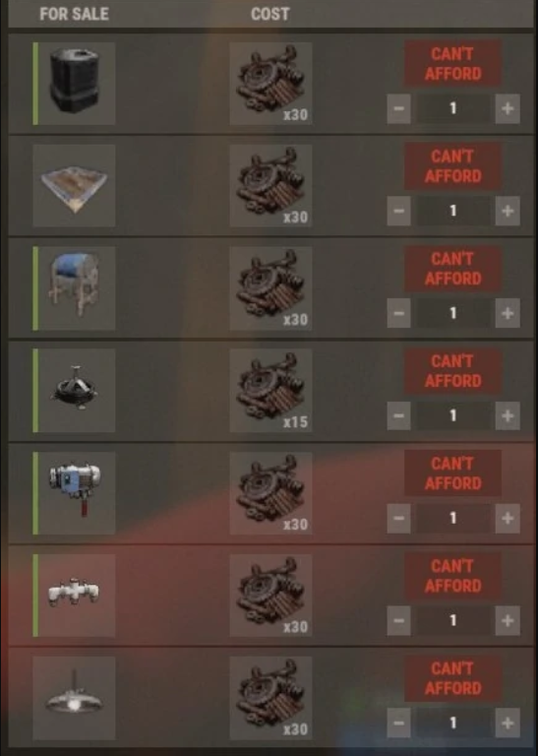Click the blue water catcher item

[x=74, y=288]
